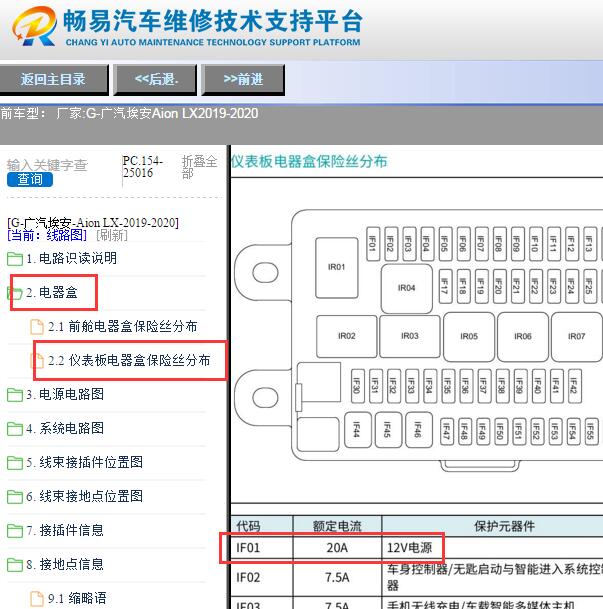Expand folder icon beside 5. 线束接插件位置图
Screen dimensions: 603x609
[x=15, y=463]
